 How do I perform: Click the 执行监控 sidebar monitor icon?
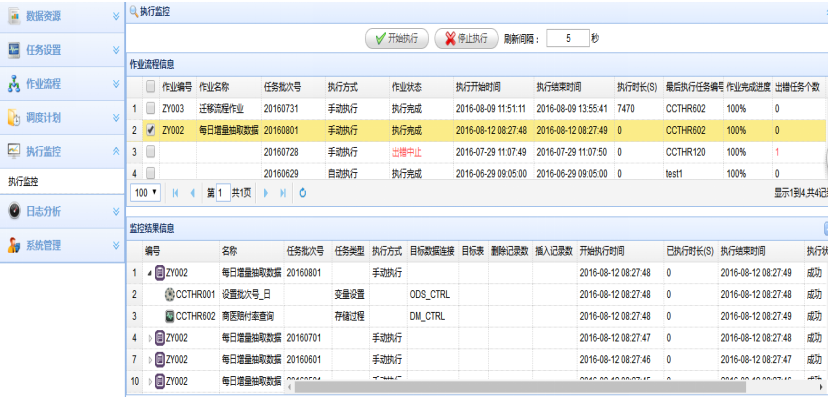(x=14, y=151)
